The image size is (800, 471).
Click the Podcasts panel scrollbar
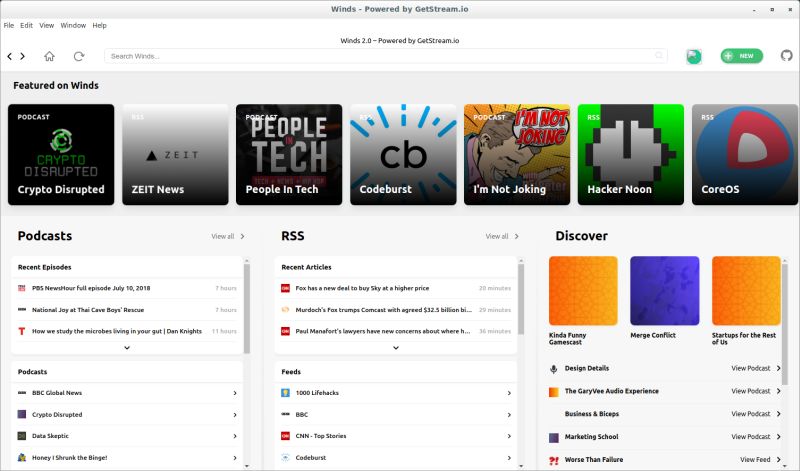click(247, 307)
